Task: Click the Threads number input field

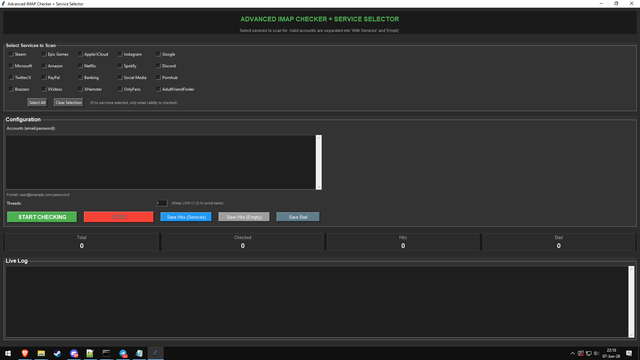Action: tap(162, 203)
